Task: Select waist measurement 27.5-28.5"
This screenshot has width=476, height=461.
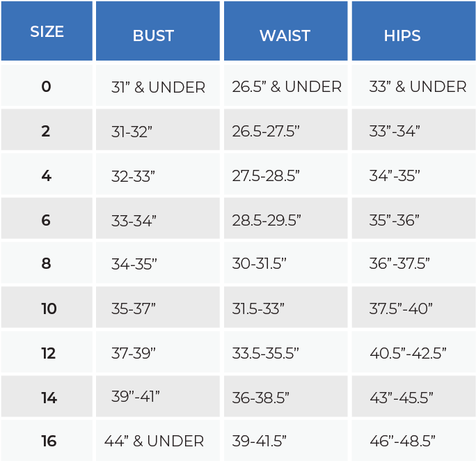Action: [266, 176]
